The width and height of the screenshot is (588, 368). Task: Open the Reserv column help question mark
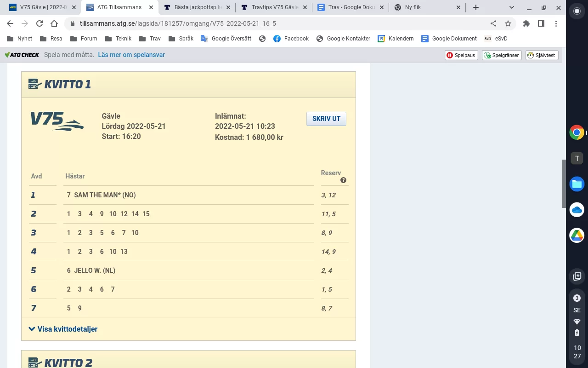point(343,180)
